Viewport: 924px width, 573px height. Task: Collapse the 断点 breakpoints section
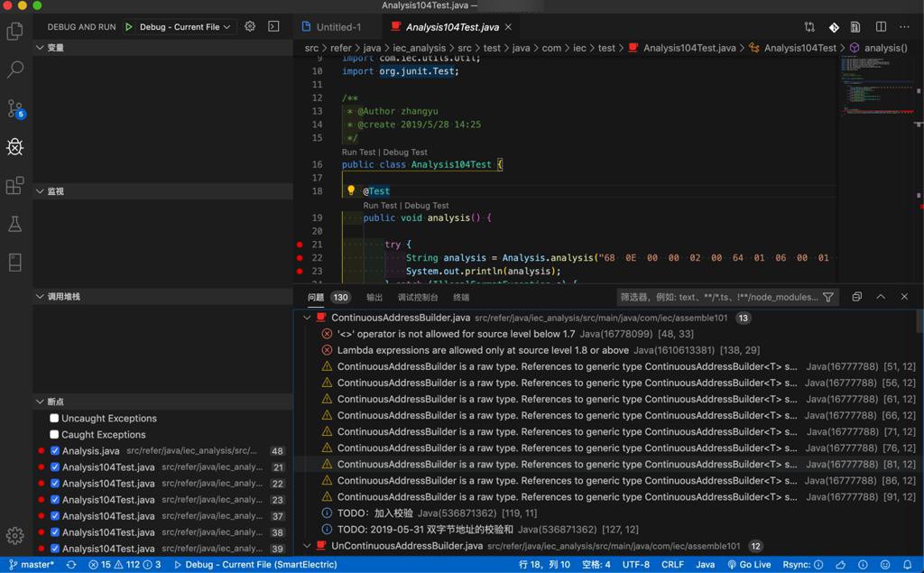click(x=162, y=402)
